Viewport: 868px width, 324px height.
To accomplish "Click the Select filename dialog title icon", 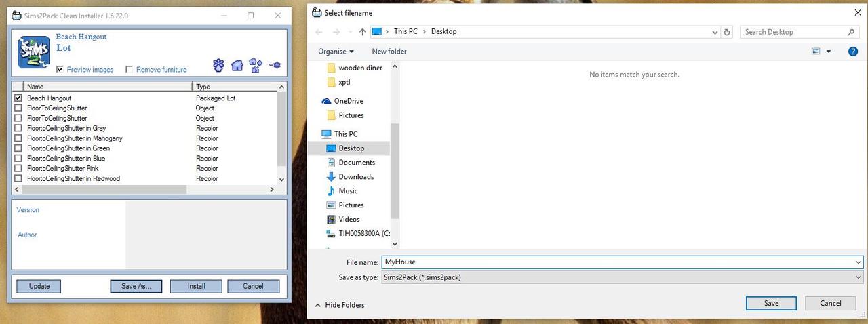I will tap(317, 12).
